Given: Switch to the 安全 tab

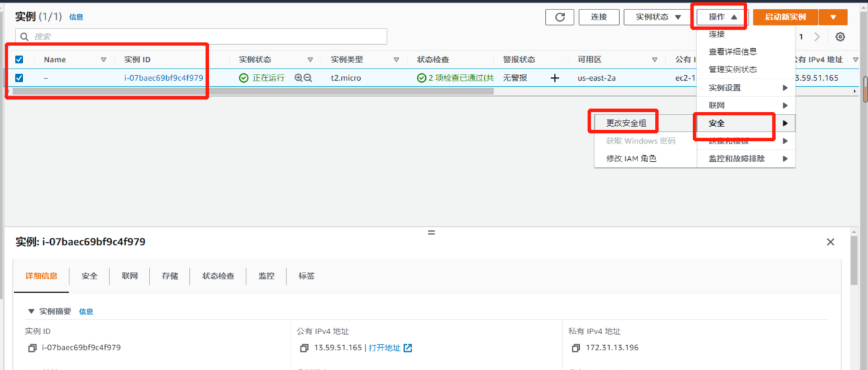Looking at the screenshot, I should 90,276.
